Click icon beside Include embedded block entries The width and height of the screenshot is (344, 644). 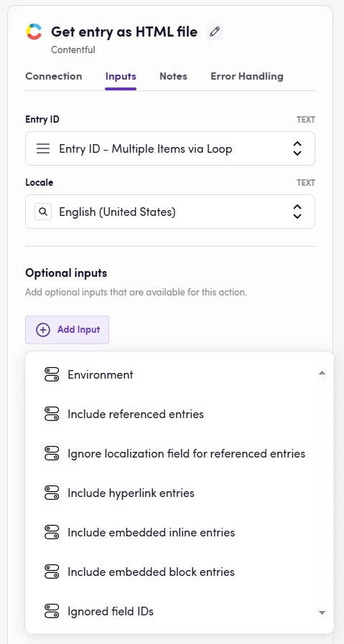(x=52, y=572)
